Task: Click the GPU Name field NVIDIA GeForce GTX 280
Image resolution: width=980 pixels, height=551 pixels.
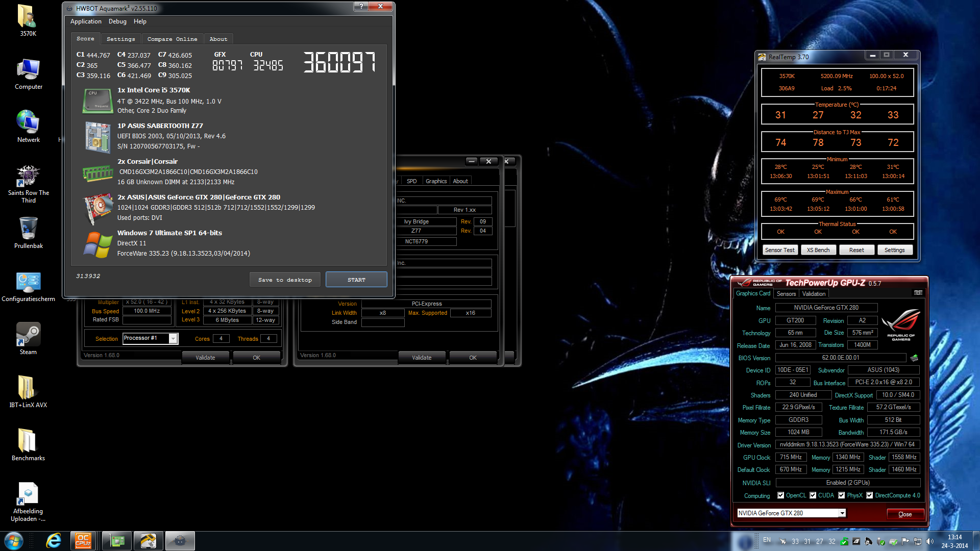Action: click(826, 308)
